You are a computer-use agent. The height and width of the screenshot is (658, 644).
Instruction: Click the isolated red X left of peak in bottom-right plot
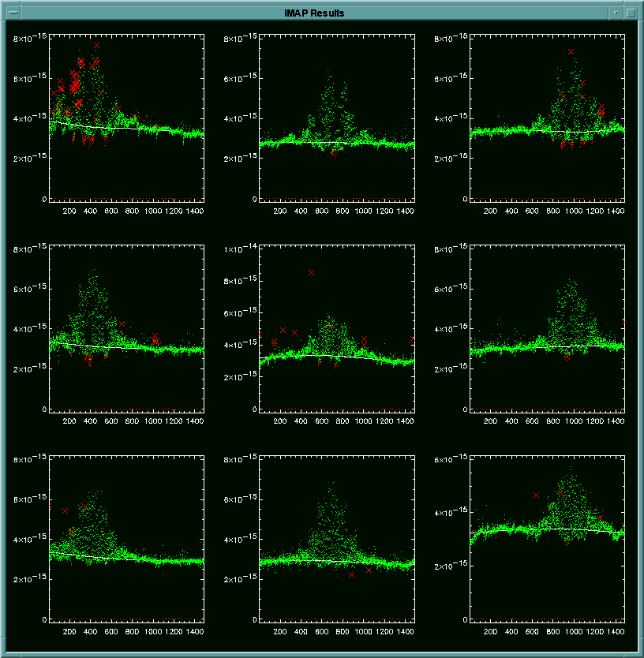click(537, 495)
